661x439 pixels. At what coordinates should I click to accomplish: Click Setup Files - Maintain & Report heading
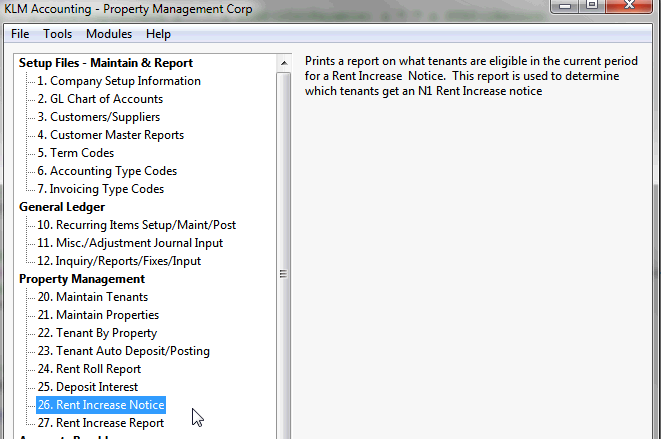(105, 63)
